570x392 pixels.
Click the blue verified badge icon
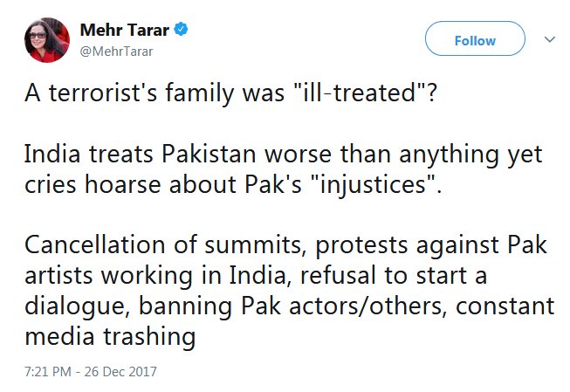point(181,31)
